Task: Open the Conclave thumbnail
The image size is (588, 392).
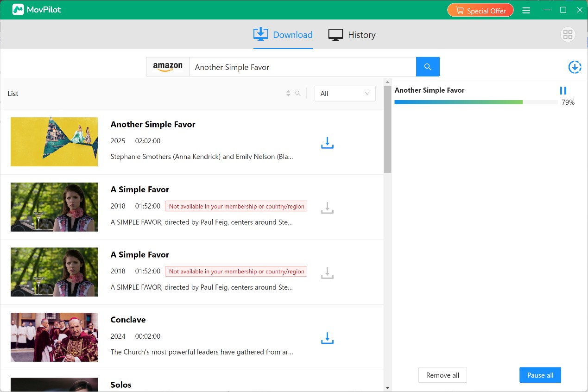Action: click(x=54, y=337)
